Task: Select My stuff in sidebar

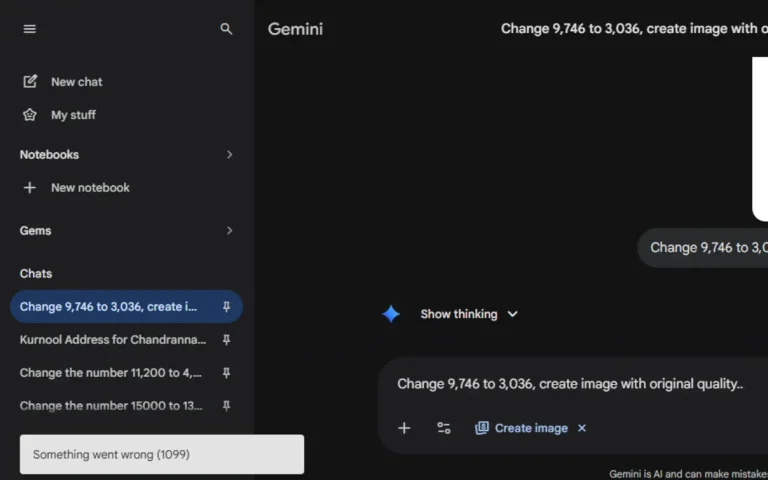Action: (73, 115)
